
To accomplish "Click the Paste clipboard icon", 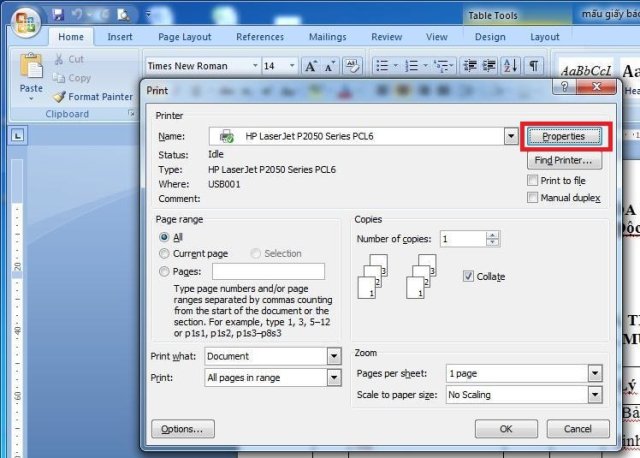I will click(x=31, y=66).
